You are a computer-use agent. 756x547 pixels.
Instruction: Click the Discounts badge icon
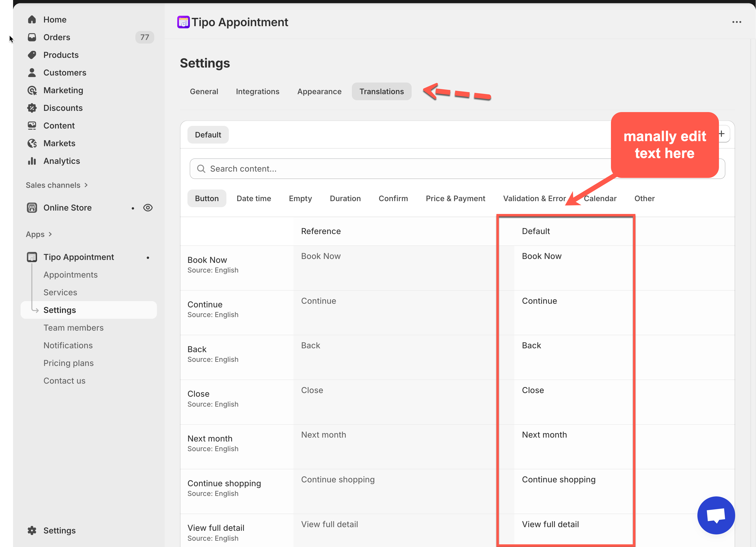pyautogui.click(x=32, y=108)
